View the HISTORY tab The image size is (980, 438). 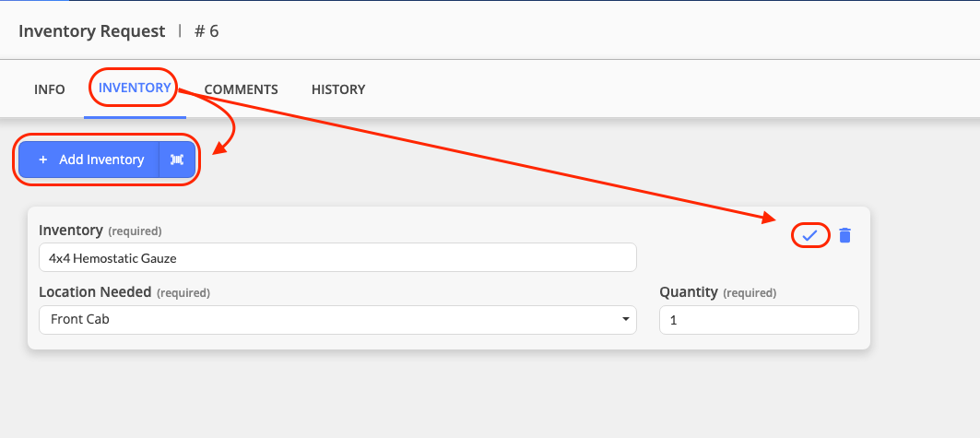(338, 89)
